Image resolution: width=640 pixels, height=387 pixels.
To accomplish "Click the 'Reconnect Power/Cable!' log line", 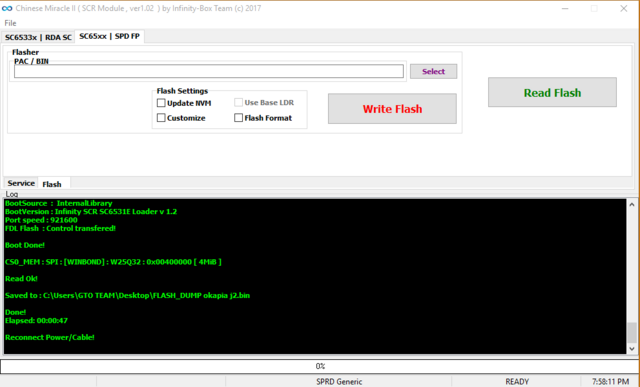I will 49,337.
